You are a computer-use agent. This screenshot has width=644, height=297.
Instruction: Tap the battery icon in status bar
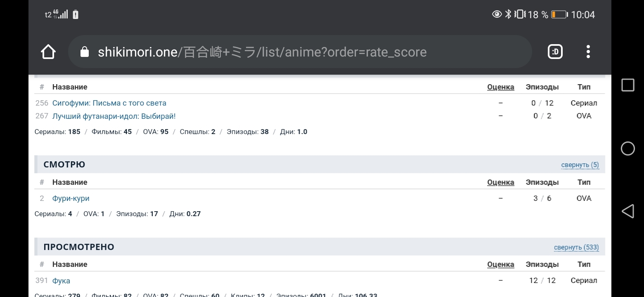[559, 15]
